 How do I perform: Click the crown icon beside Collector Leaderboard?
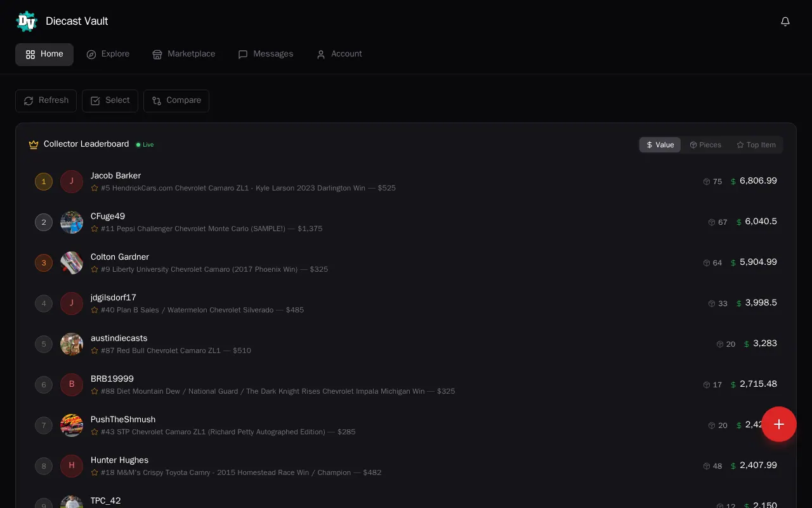click(34, 145)
